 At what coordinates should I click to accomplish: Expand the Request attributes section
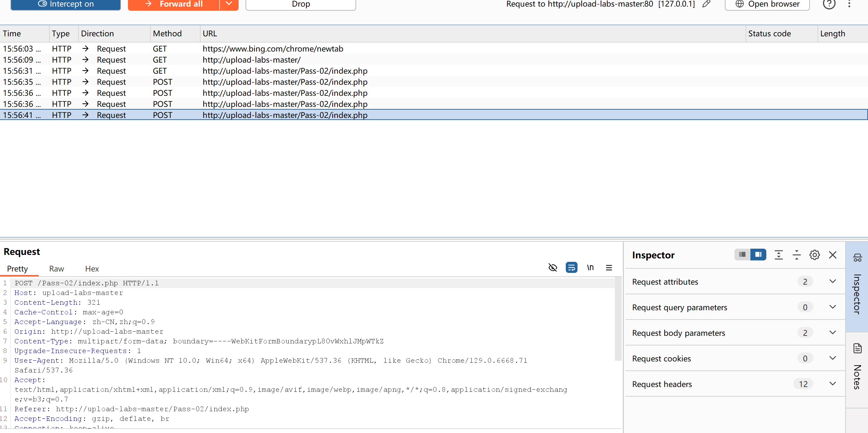pyautogui.click(x=833, y=282)
